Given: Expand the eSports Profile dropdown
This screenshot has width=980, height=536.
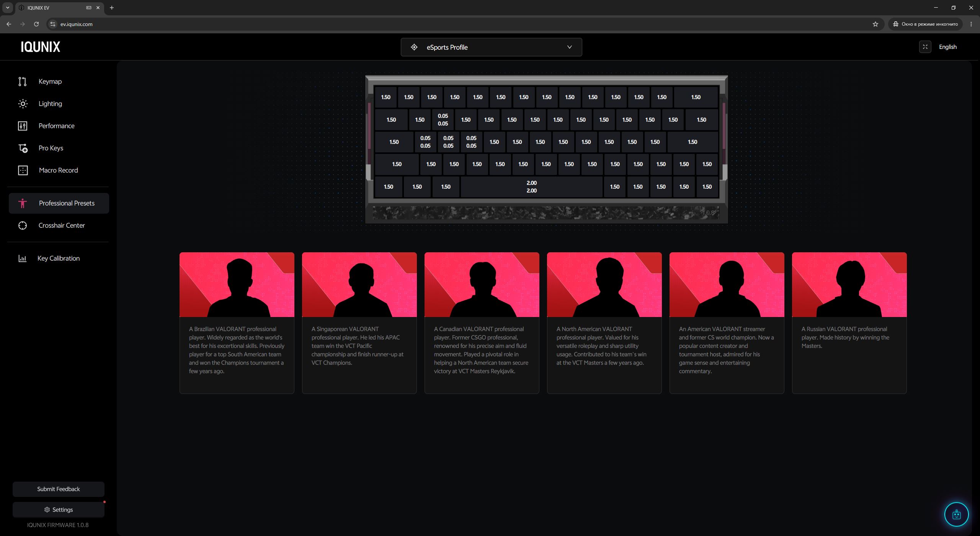Looking at the screenshot, I should (x=491, y=47).
